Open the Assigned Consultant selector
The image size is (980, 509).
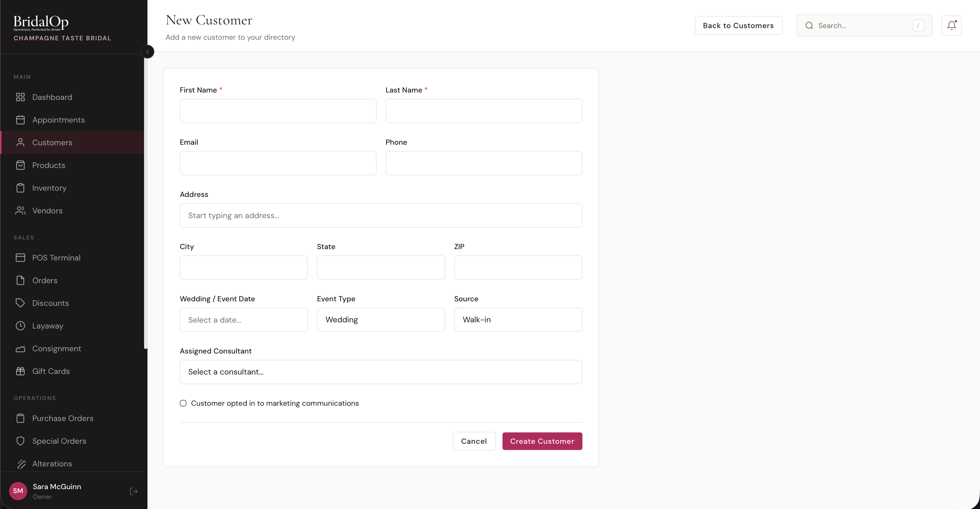point(381,372)
